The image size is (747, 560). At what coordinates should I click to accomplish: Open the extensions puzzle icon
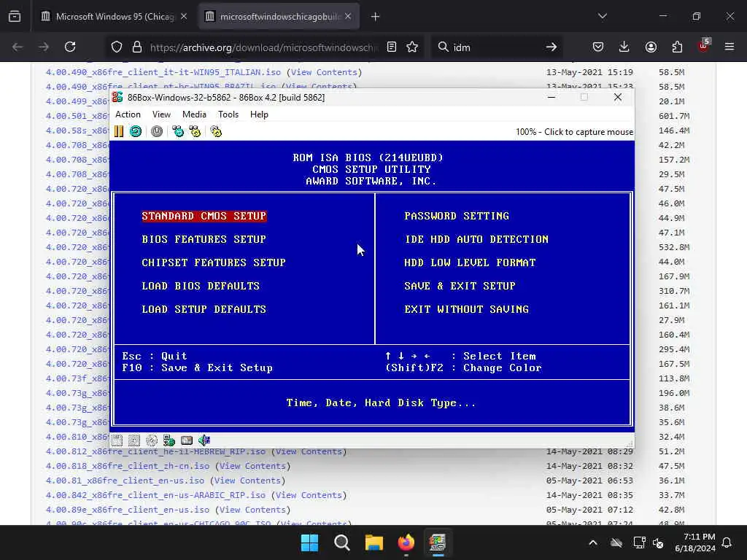[677, 47]
